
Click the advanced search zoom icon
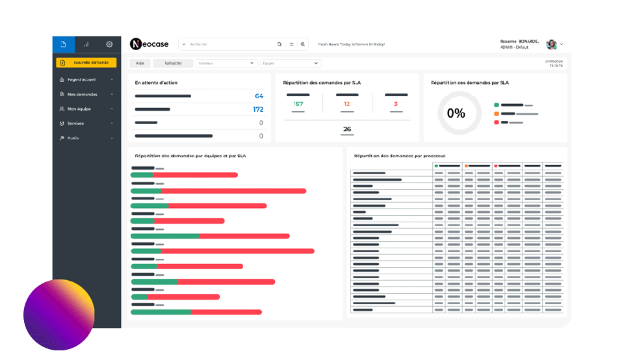coord(303,44)
